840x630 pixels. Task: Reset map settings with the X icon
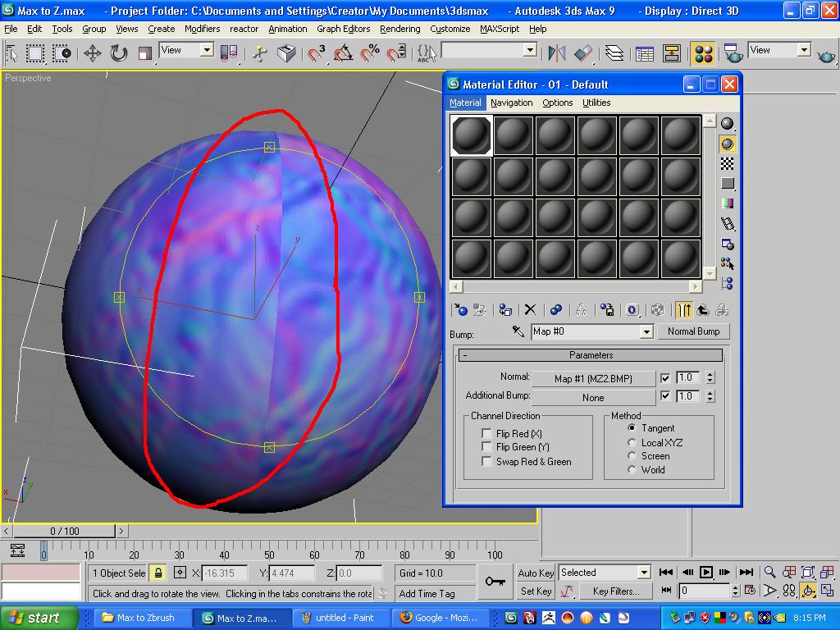pyautogui.click(x=530, y=310)
